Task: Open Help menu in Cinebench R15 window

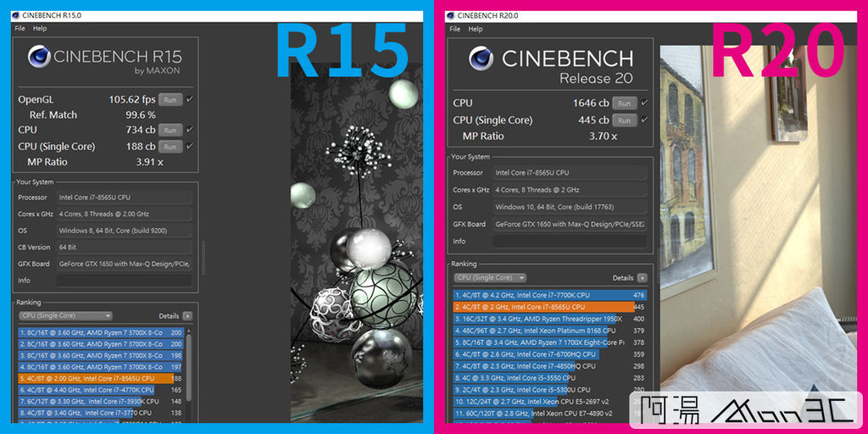Action: tap(40, 28)
